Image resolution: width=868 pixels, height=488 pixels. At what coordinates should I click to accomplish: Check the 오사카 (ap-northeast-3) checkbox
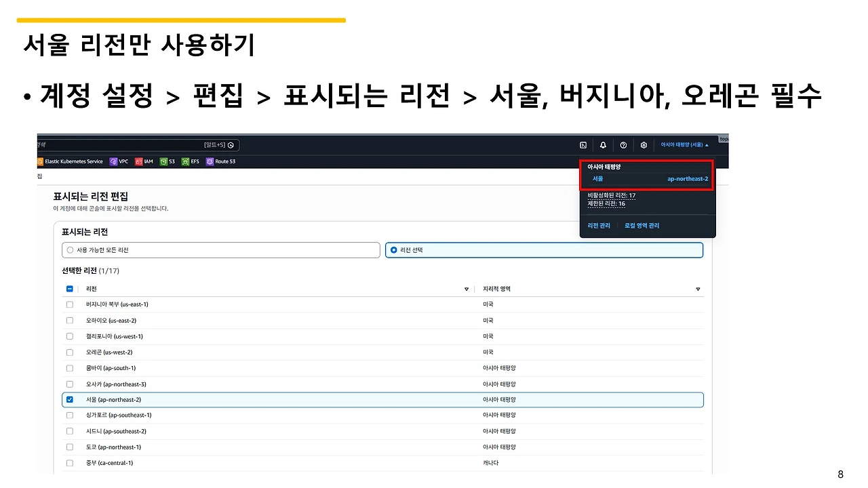[70, 384]
